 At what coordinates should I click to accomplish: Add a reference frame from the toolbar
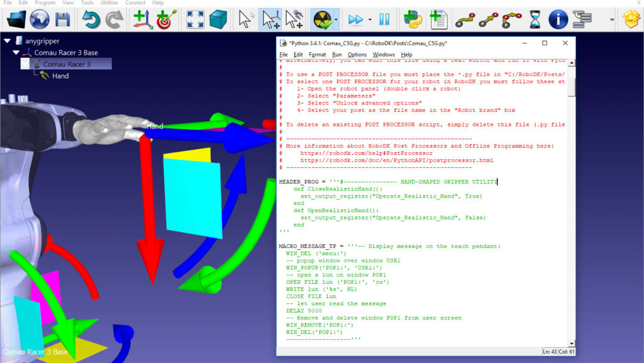pyautogui.click(x=143, y=20)
